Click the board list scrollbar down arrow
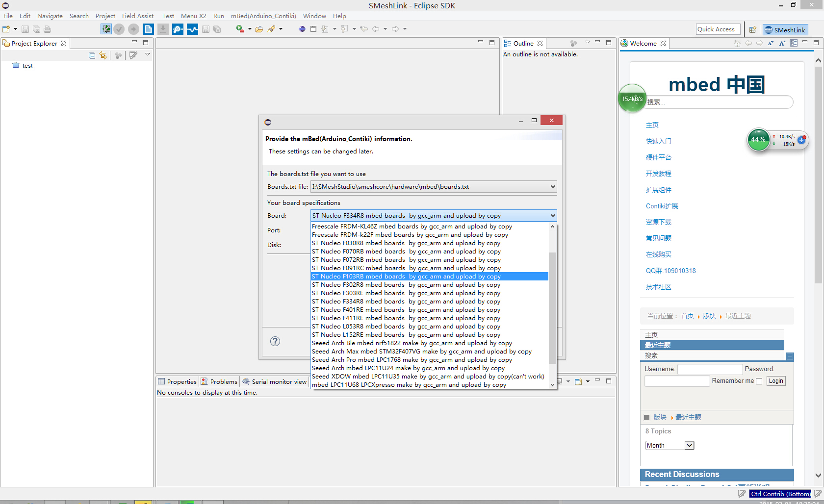 [553, 385]
